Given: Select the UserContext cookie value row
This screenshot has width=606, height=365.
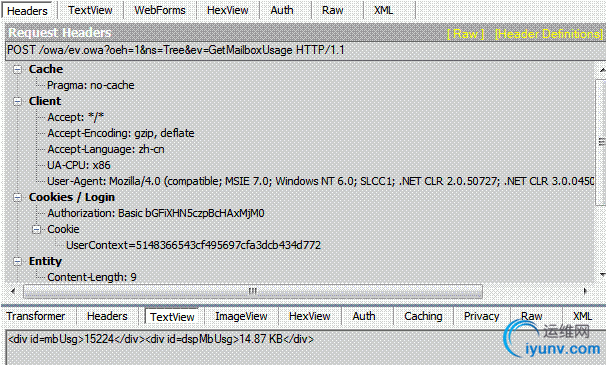Looking at the screenshot, I should pyautogui.click(x=193, y=246).
